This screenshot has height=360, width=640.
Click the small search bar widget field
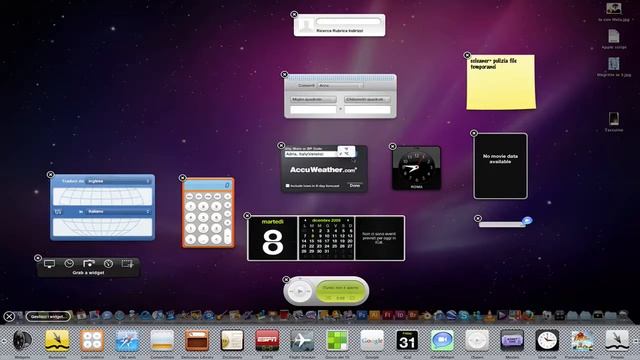pos(501,224)
